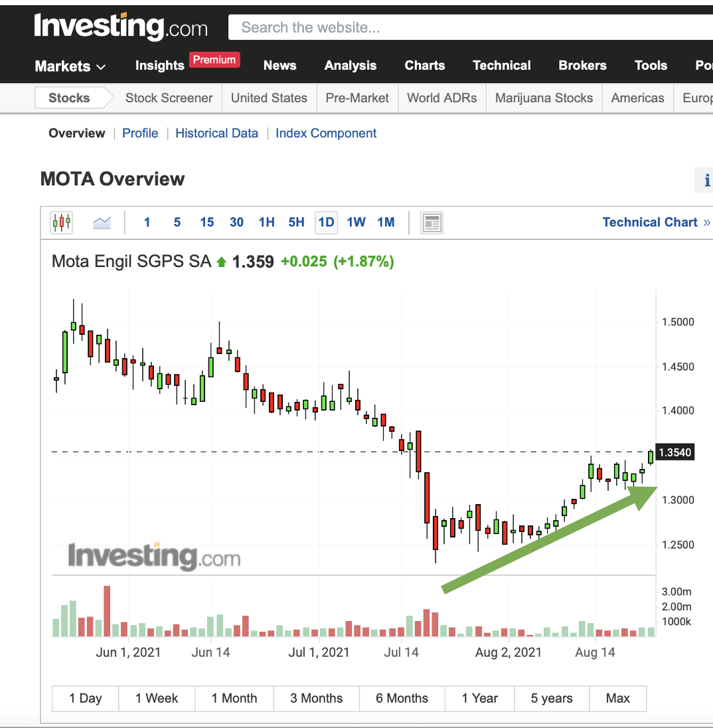This screenshot has height=728, width=713.
Task: Set chart interval to 1H
Action: (267, 223)
